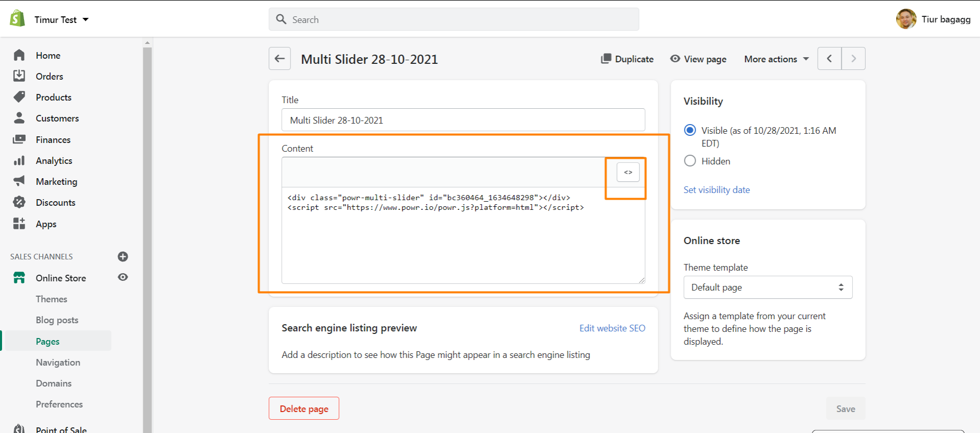Click the Discounts badge icon

point(19,202)
